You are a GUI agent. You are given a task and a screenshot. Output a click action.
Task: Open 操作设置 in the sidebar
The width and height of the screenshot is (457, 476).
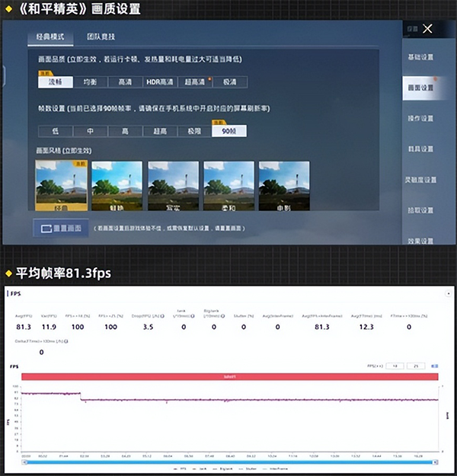(420, 118)
